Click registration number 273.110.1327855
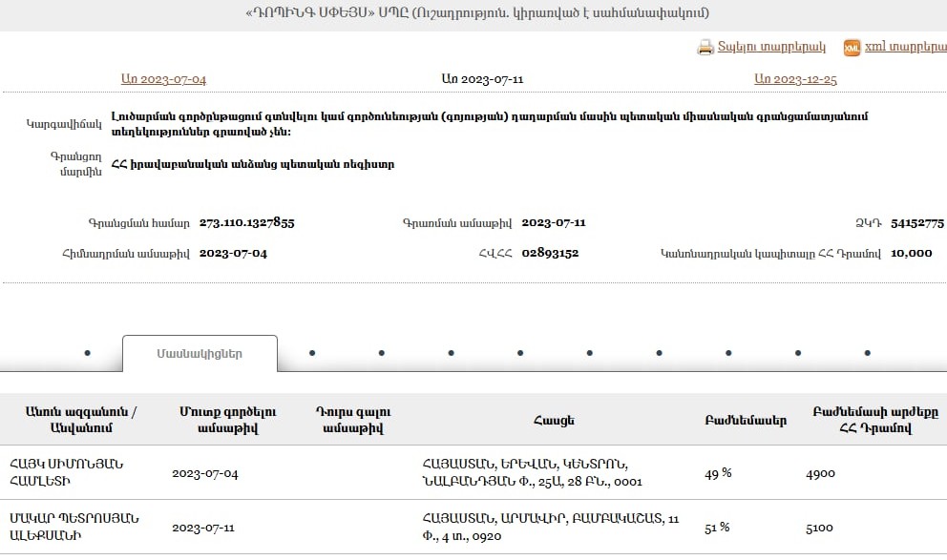 pos(246,222)
